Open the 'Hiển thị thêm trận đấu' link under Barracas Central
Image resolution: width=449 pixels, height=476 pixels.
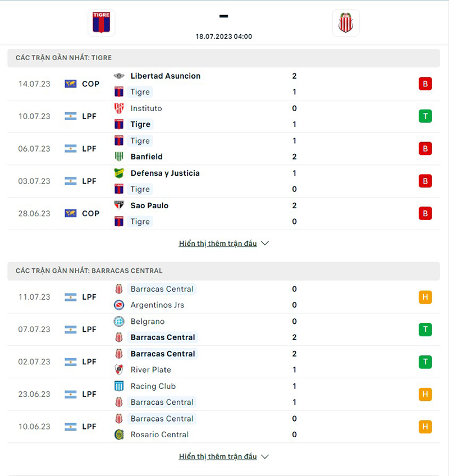[218, 456]
